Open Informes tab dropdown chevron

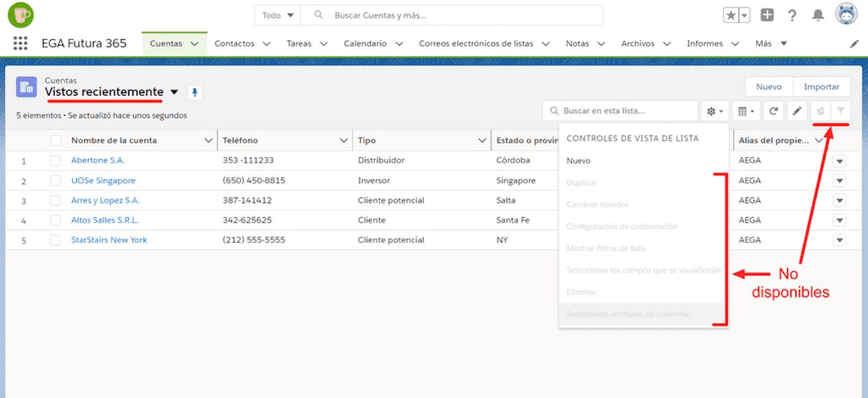pos(736,43)
